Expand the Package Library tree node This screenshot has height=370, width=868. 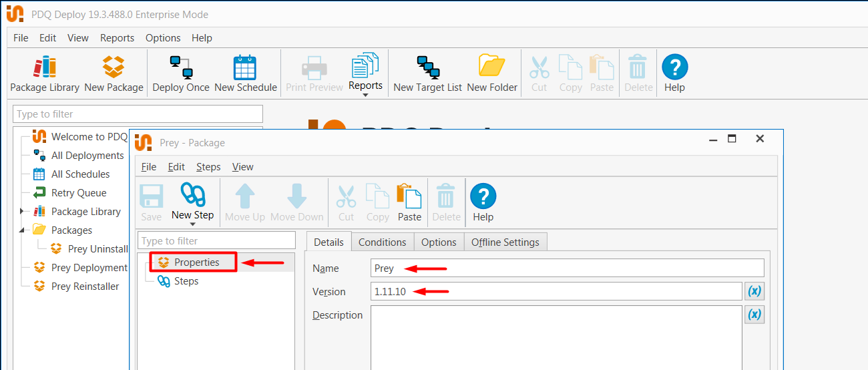tap(21, 212)
